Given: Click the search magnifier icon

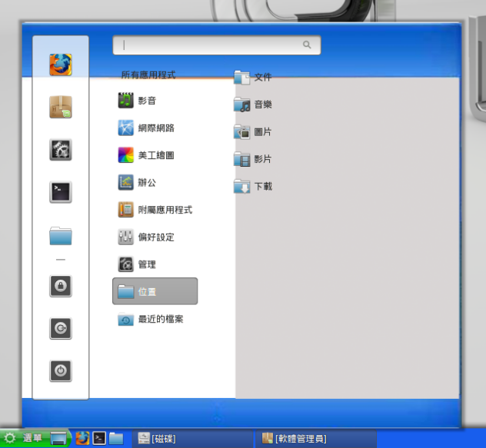Looking at the screenshot, I should point(307,45).
